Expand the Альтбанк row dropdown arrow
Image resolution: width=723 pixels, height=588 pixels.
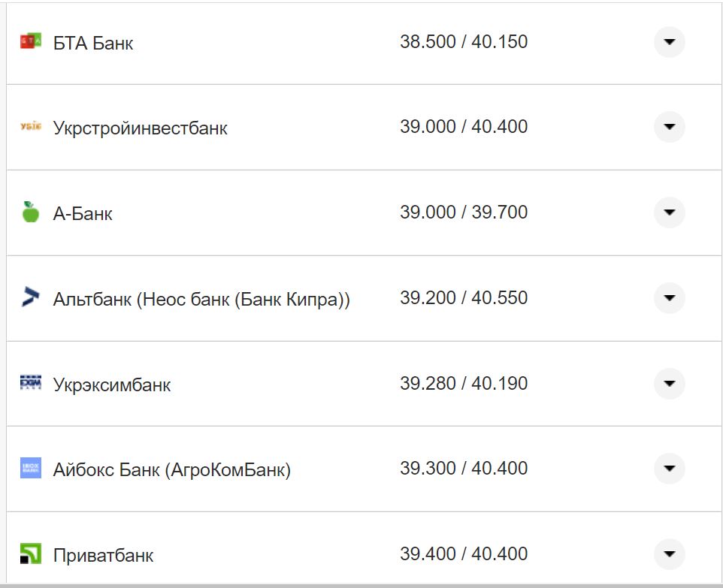point(669,298)
